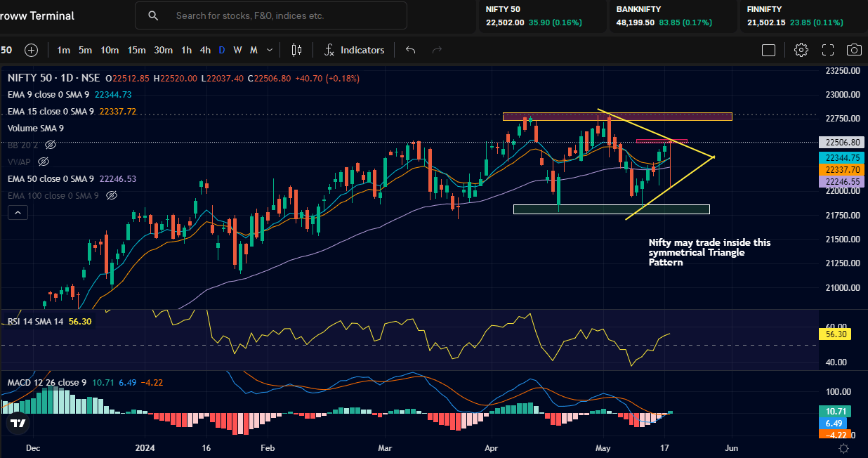The image size is (868, 458).
Task: Open the NIFTY 50 index ticker card
Action: pos(541,16)
